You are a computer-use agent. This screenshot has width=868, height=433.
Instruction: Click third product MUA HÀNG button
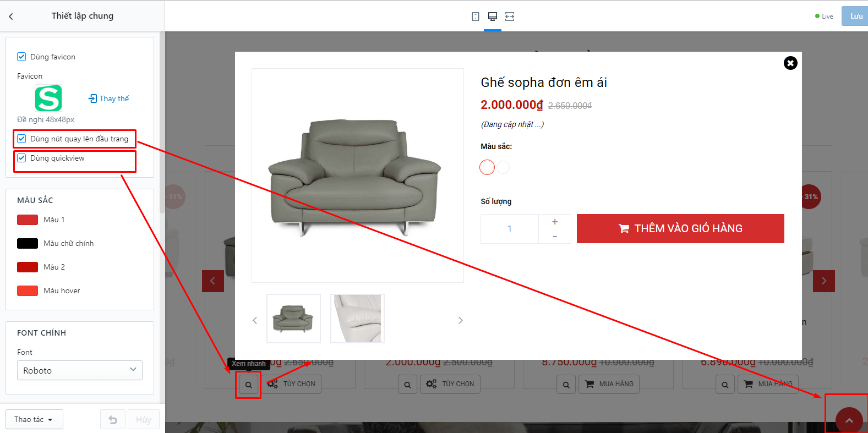609,384
